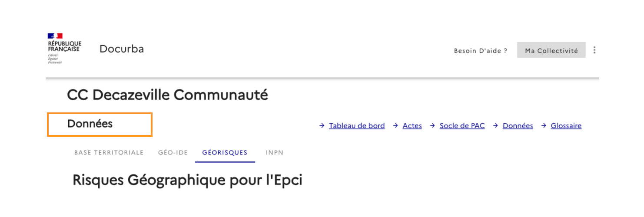
Task: Follow the Données navigation link
Action: pyautogui.click(x=518, y=126)
